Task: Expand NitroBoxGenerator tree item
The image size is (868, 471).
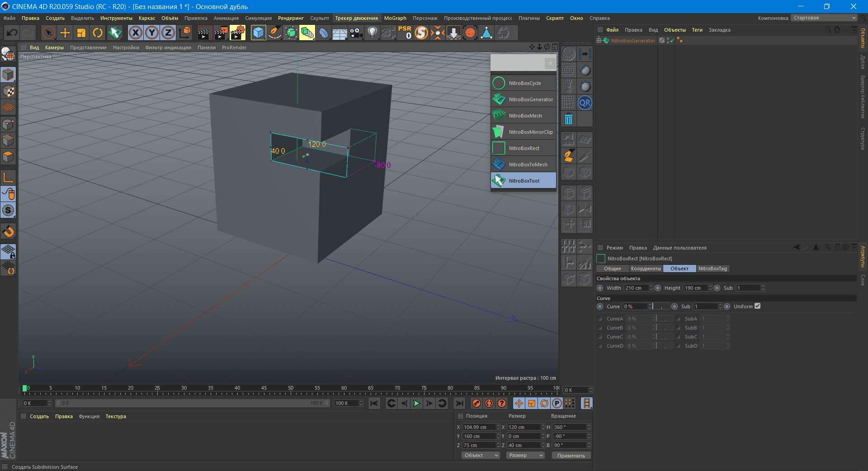Action: point(599,41)
